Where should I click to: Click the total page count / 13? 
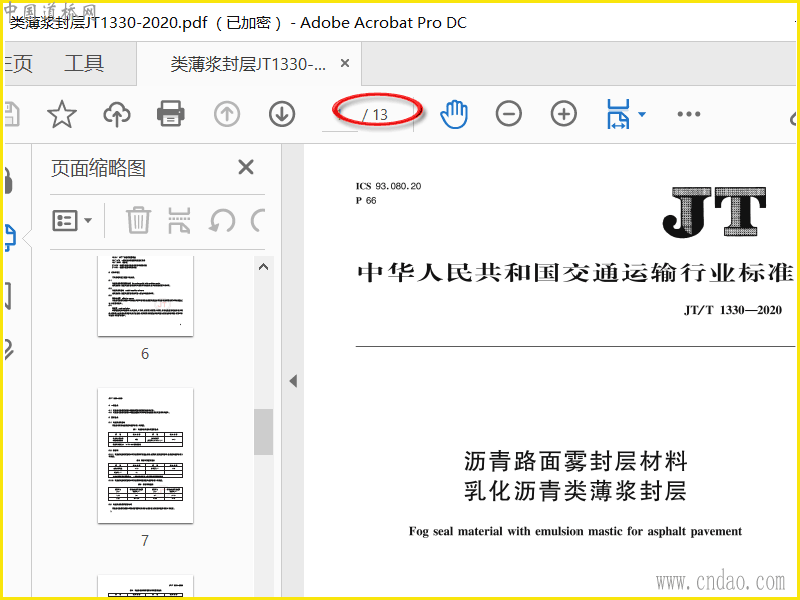[376, 115]
